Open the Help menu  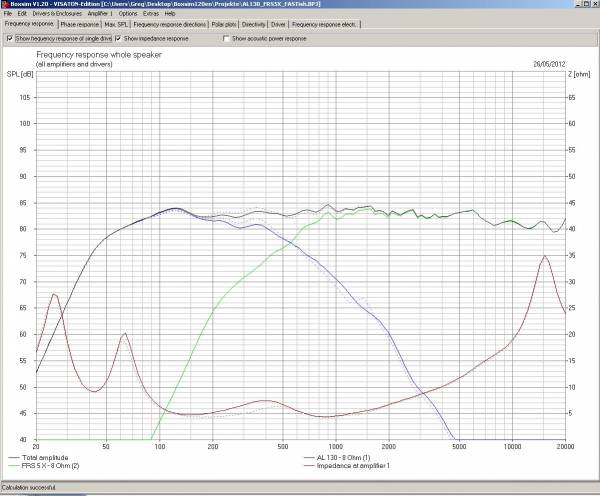pyautogui.click(x=170, y=13)
